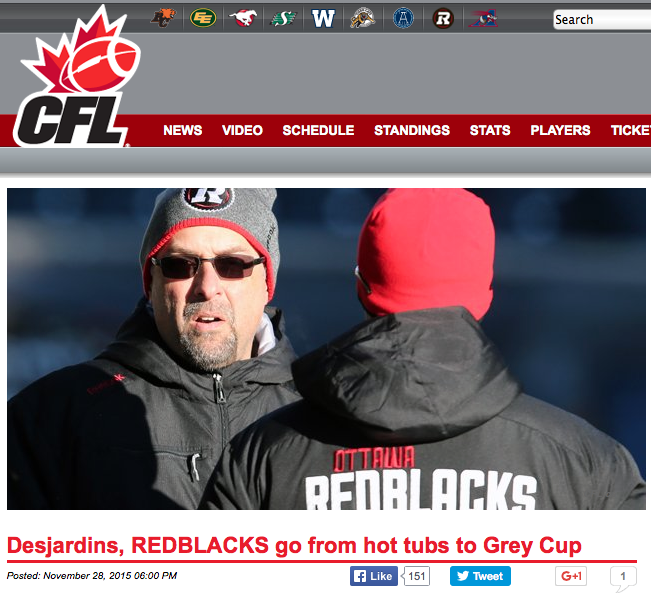Open the PLAYERS menu item
The image size is (651, 593).
[560, 130]
